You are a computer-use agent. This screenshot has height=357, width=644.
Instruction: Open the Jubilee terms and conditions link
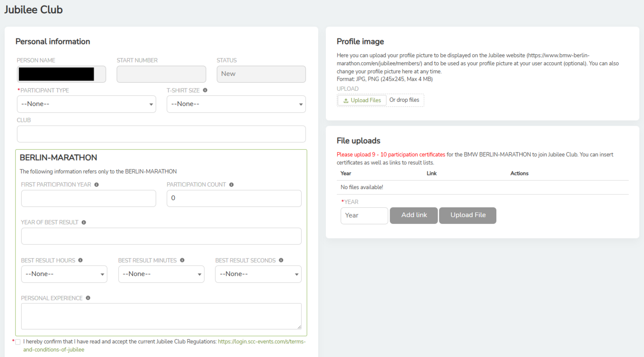[x=261, y=342]
